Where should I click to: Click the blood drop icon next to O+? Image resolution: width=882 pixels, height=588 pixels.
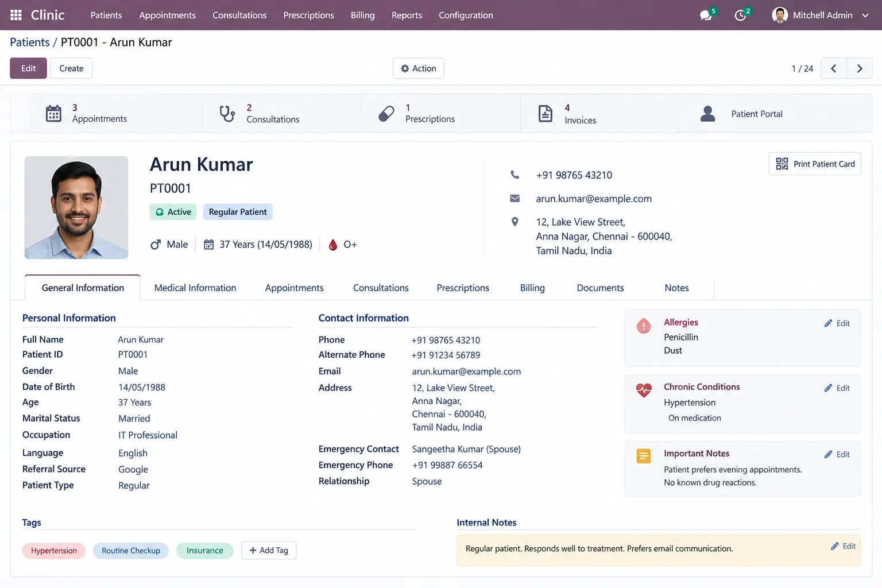(x=333, y=245)
